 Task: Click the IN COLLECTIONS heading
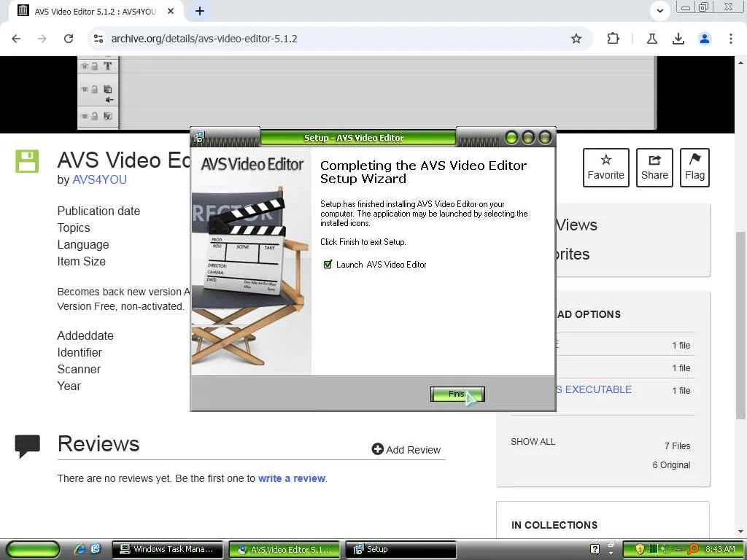click(x=554, y=525)
